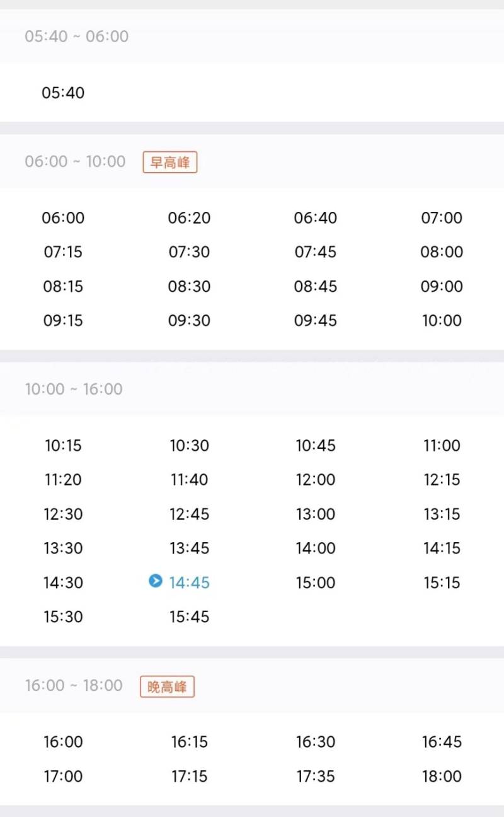Select the highlighted 14:45 departure
The width and height of the screenshot is (504, 817).
189,582
